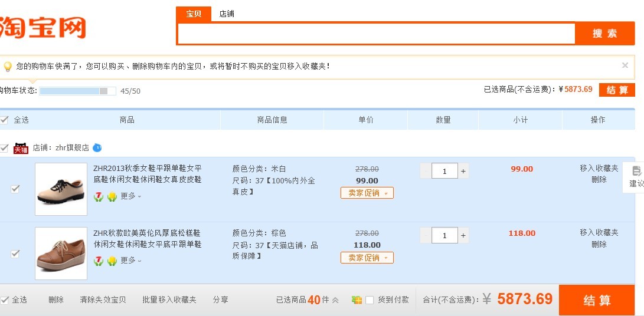644x316 pixels.
Task: Click the Tmall cat icon beside zhr旗舰店
Action: coord(21,148)
